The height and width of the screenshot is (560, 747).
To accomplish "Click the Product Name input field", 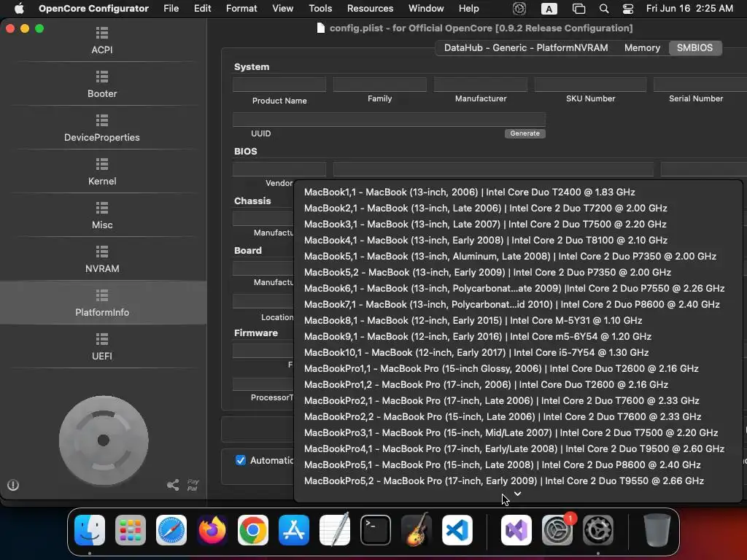I will click(x=279, y=85).
